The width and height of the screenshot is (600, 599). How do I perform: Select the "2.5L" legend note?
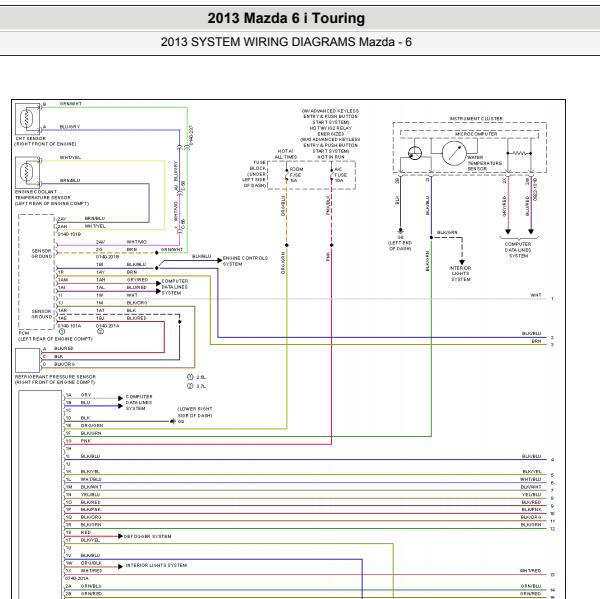196,377
